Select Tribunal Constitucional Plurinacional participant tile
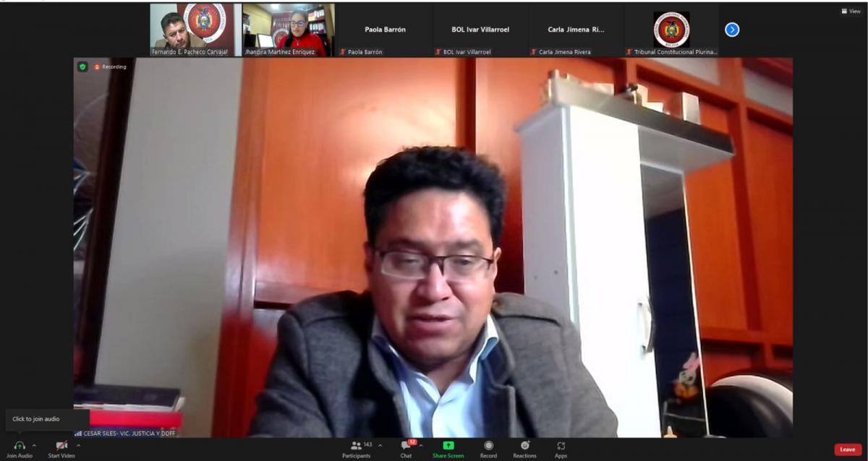The height and width of the screenshot is (461, 868). pos(671,30)
